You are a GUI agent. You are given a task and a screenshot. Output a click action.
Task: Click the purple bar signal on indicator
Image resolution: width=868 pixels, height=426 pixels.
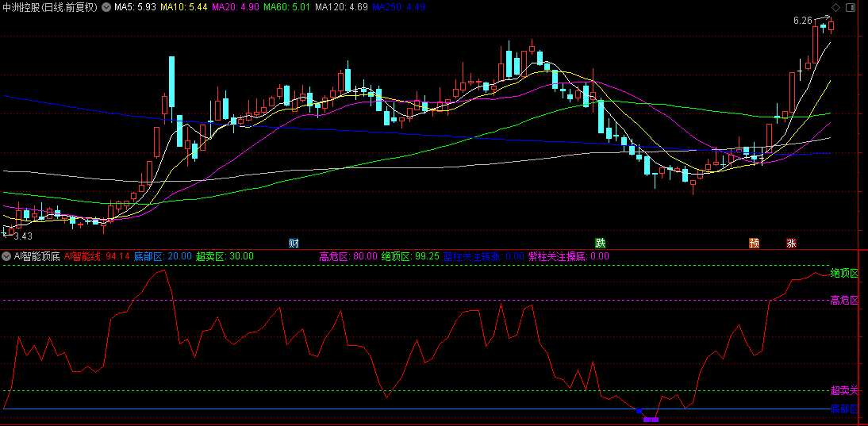(x=651, y=420)
